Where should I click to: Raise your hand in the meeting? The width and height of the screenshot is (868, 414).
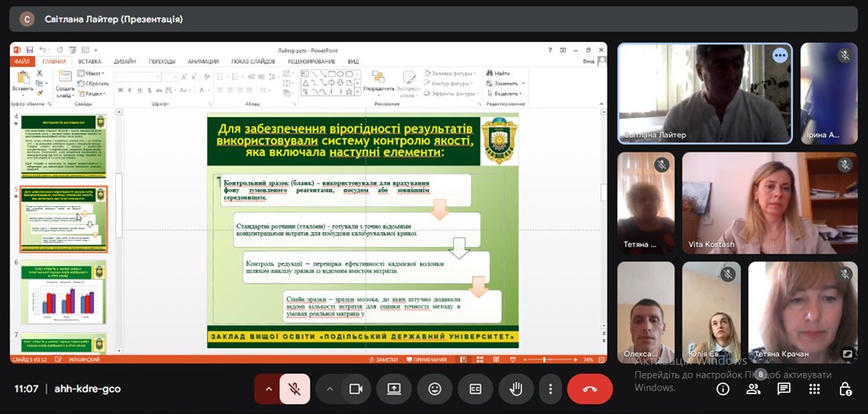(x=515, y=389)
